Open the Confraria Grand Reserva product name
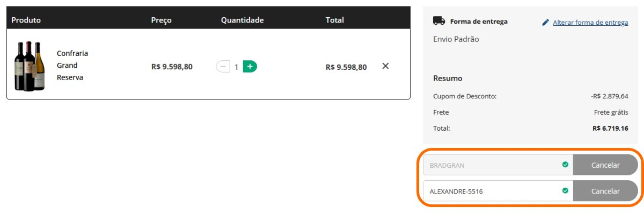644x213 pixels. (x=72, y=66)
